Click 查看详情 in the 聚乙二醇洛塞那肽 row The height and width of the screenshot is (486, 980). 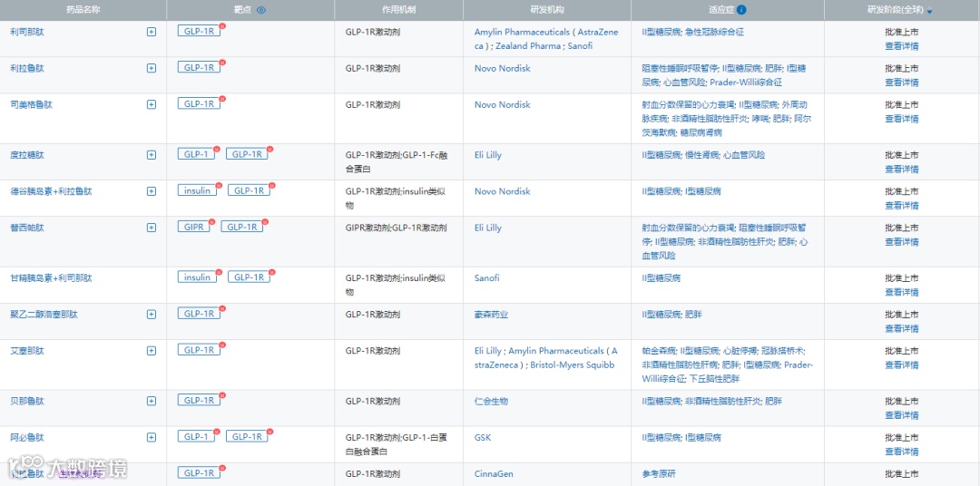point(902,328)
